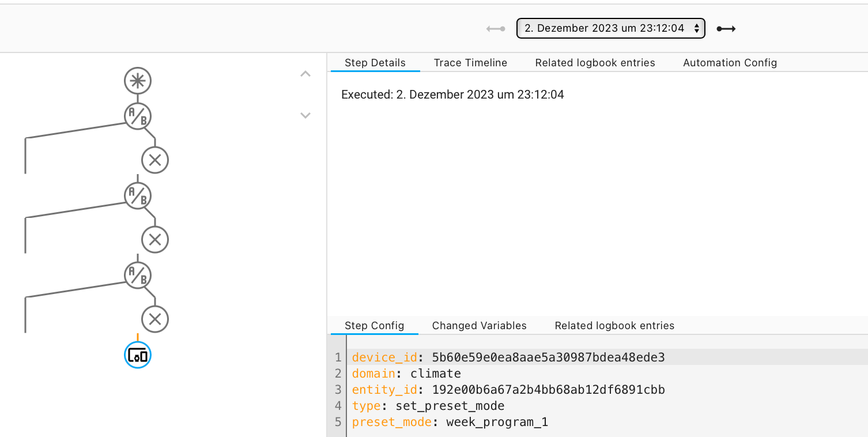Screen dimensions: 868x437
Task: Click the up chevron in graph
Action: point(305,74)
